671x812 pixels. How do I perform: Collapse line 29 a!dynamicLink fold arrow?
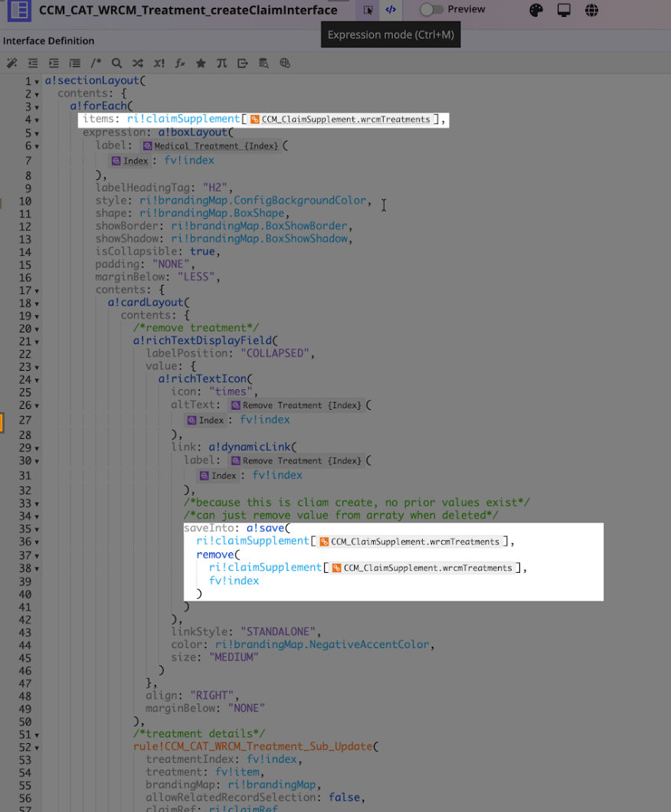pos(37,448)
